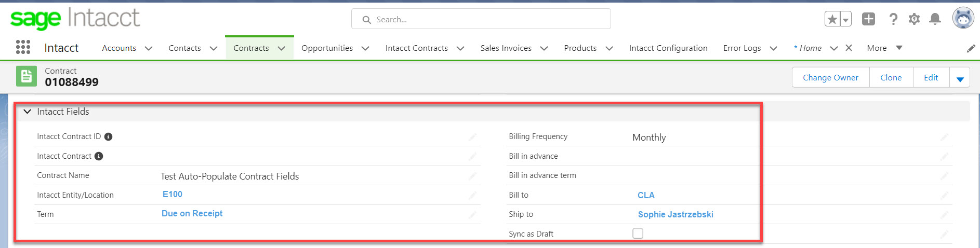
Task: Open the Intacct Configuration tab
Action: click(x=668, y=48)
